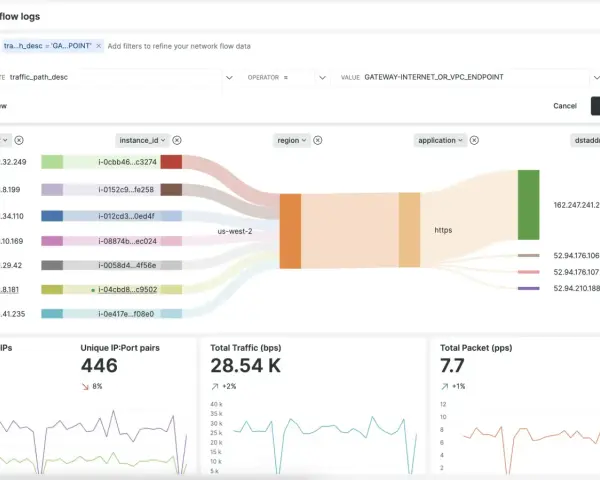Click the green 162.247.241.2 destination node
Screen dimensions: 600x480
click(x=528, y=205)
